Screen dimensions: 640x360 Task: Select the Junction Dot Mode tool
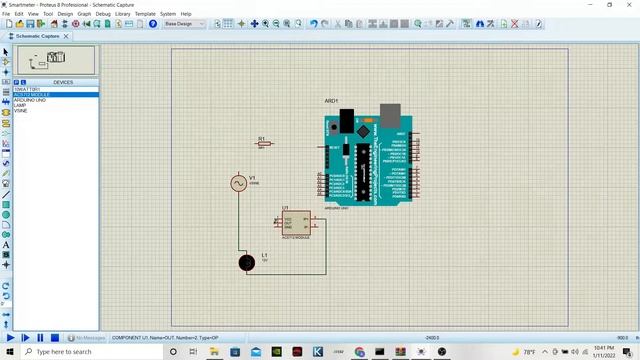tap(6, 72)
